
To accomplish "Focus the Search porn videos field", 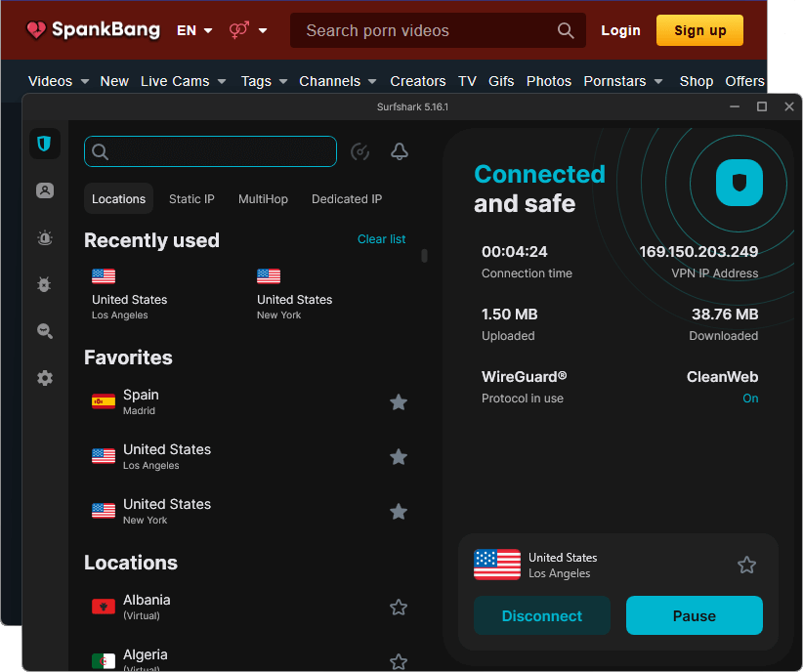I will click(x=438, y=30).
